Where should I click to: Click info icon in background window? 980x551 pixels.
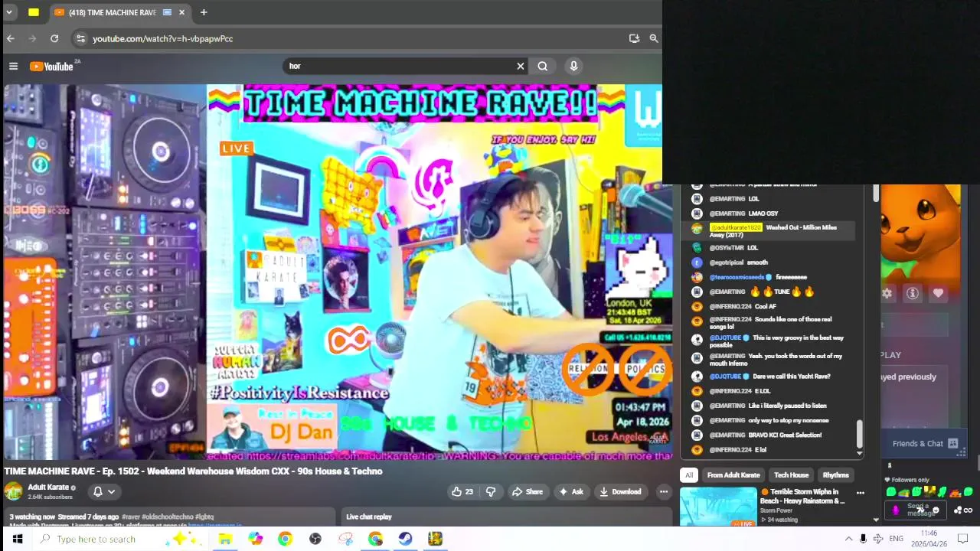913,293
